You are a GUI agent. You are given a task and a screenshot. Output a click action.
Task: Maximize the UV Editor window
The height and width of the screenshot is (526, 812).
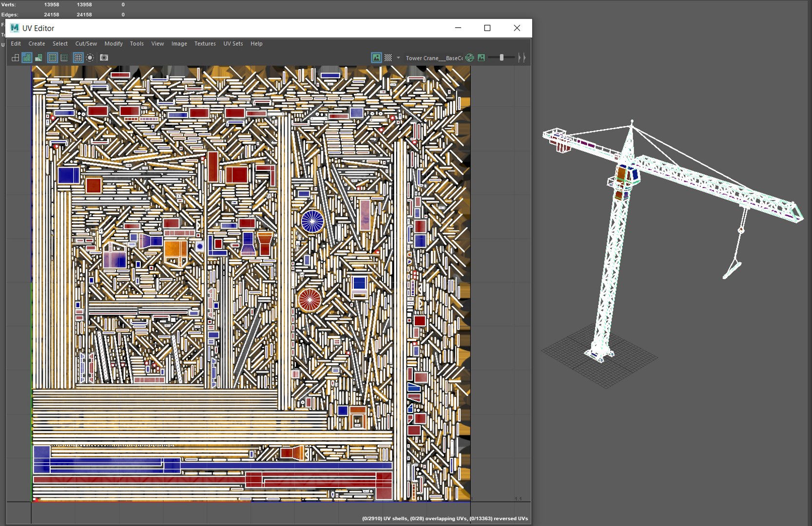(487, 28)
